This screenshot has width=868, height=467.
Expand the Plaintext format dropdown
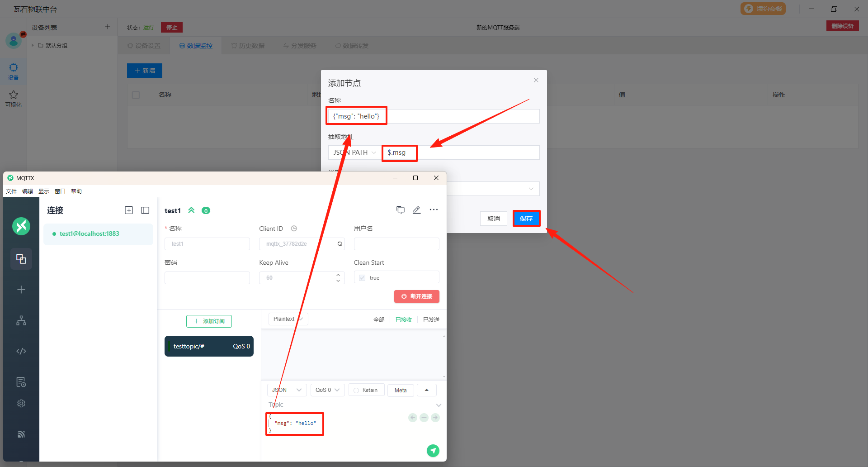click(288, 319)
